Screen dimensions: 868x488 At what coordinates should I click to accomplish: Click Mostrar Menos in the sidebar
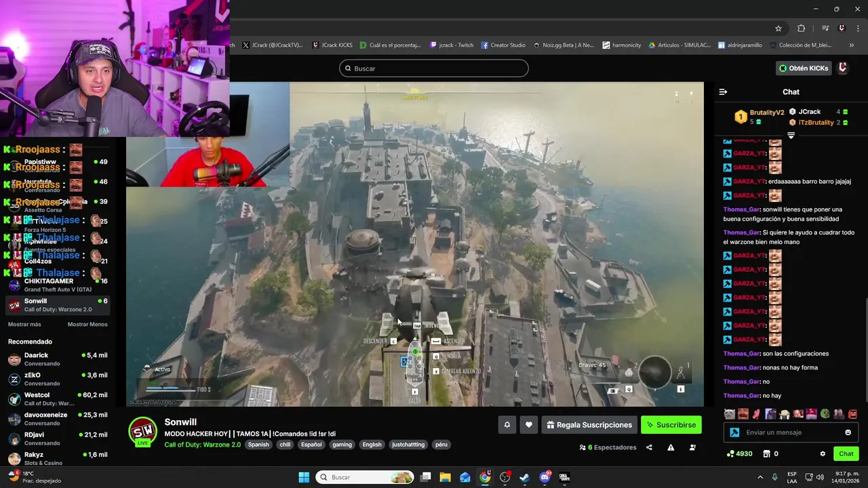tap(87, 325)
